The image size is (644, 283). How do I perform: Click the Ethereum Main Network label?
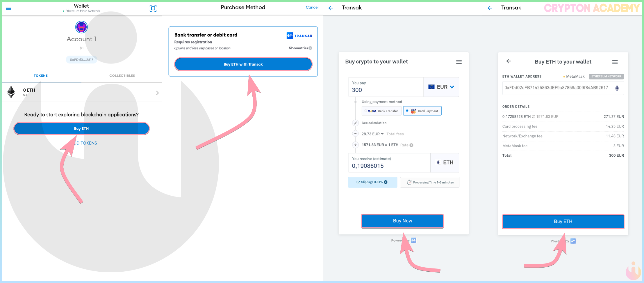[83, 11]
